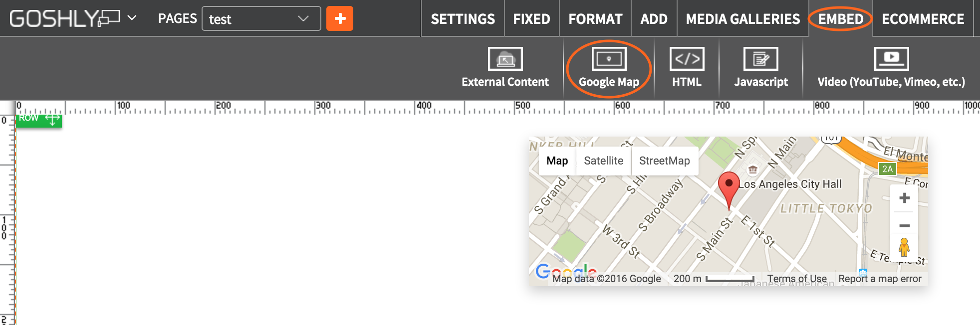The image size is (980, 325).
Task: Insert a Video embed (YouTube, Vimeo)
Action: [891, 68]
